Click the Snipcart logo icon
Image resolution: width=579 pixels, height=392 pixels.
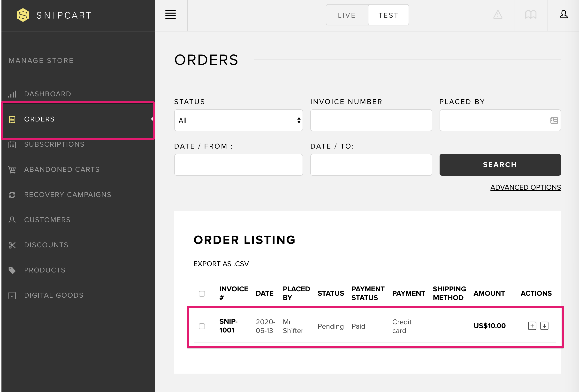click(23, 15)
